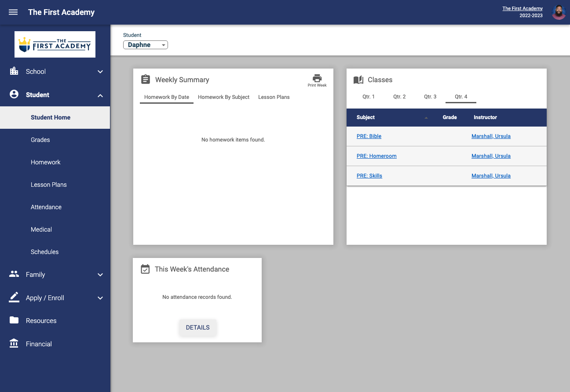This screenshot has height=392, width=570.
Task: Click the attendance calendar check icon
Action: (145, 269)
